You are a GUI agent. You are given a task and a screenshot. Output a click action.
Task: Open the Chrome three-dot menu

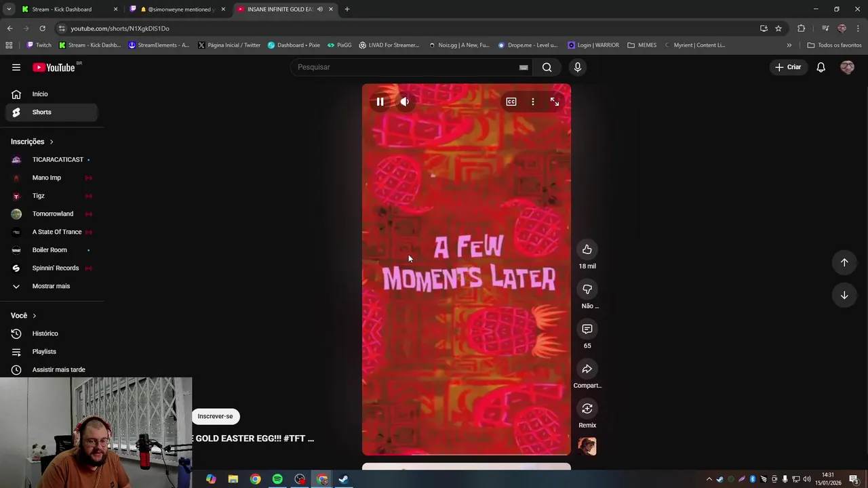859,28
